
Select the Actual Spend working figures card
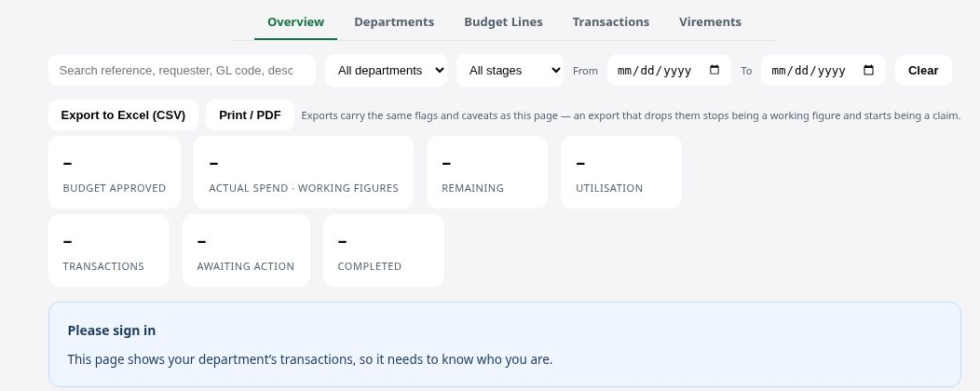304,172
